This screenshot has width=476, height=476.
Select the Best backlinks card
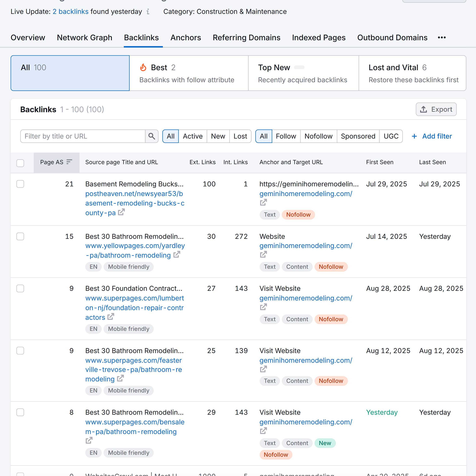point(188,73)
